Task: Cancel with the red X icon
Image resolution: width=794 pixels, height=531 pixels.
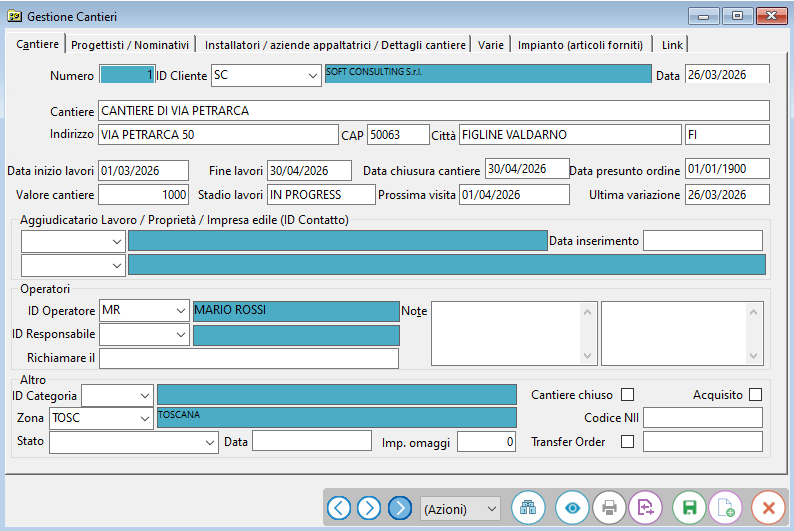Action: (x=768, y=508)
